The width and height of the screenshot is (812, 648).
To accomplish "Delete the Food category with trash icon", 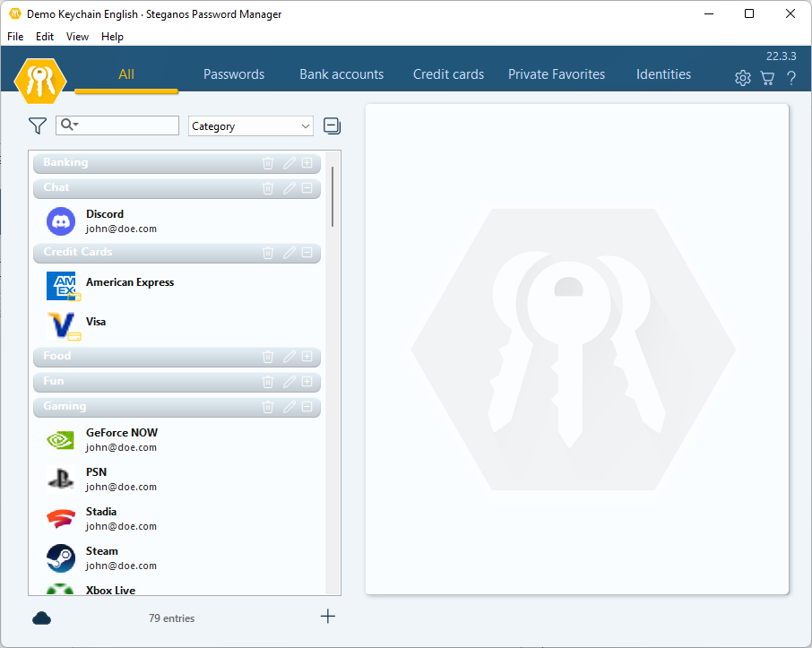I will [x=268, y=357].
